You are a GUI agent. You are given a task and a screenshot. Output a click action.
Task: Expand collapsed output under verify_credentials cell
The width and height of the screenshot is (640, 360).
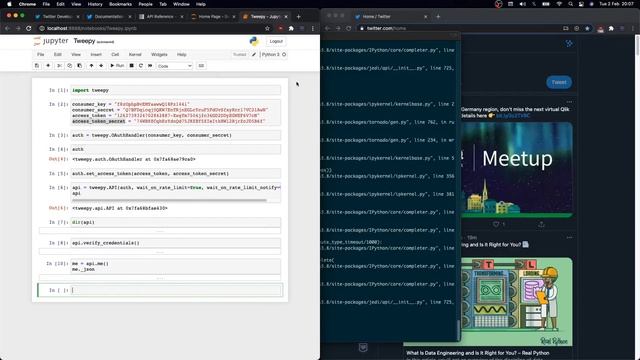point(160,252)
